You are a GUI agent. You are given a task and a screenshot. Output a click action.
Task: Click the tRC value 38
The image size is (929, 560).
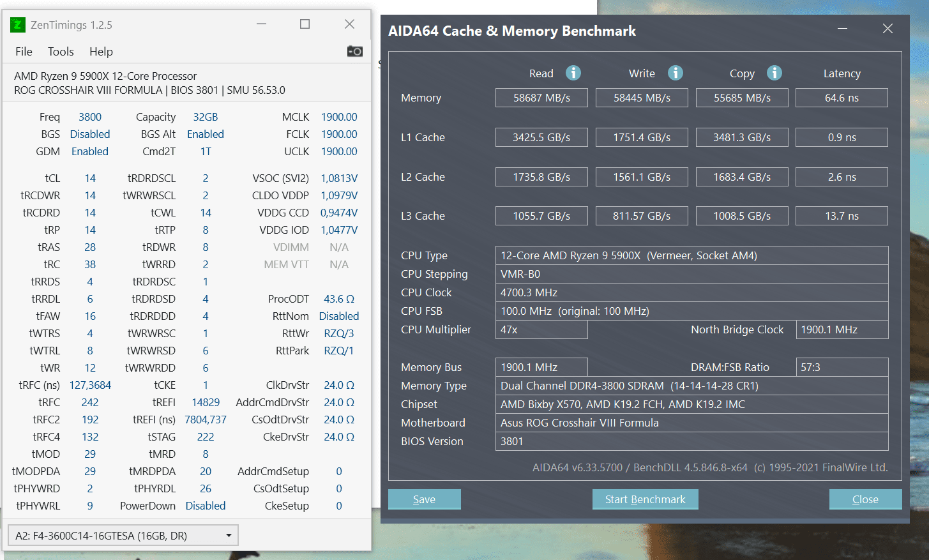(x=90, y=264)
